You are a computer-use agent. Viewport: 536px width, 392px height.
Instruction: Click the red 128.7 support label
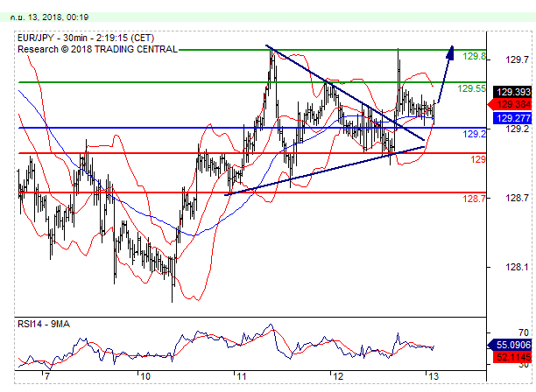pyautogui.click(x=474, y=199)
